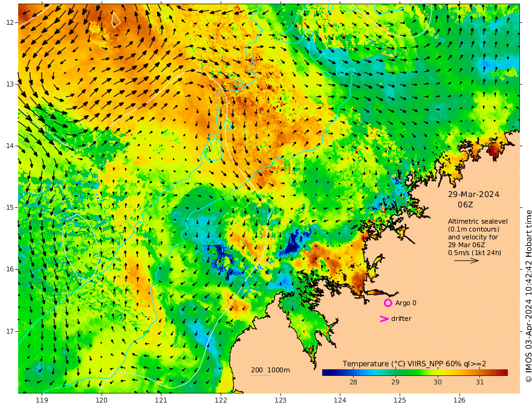The image size is (532, 411).
Task: Click latitude axis label -12
Action: [x=9, y=22]
